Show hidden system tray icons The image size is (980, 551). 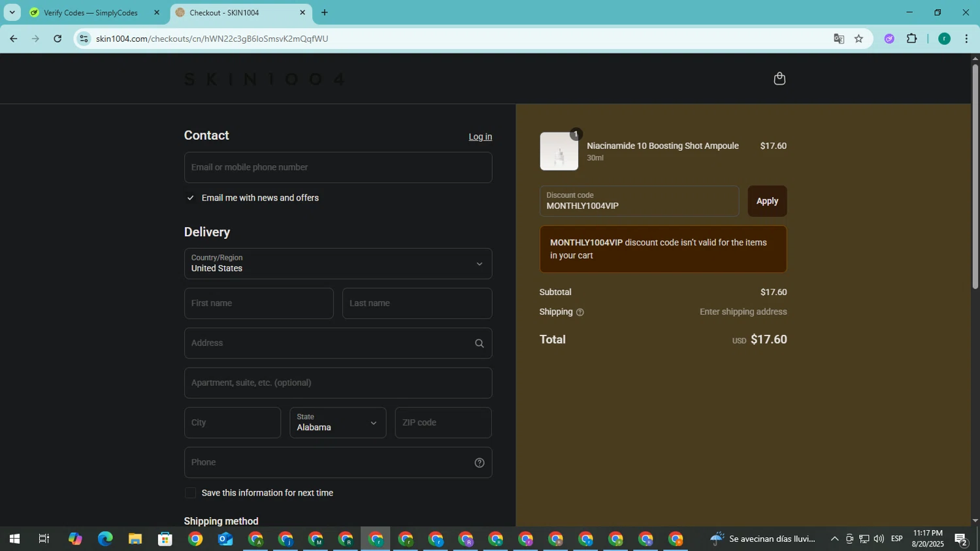tap(834, 539)
